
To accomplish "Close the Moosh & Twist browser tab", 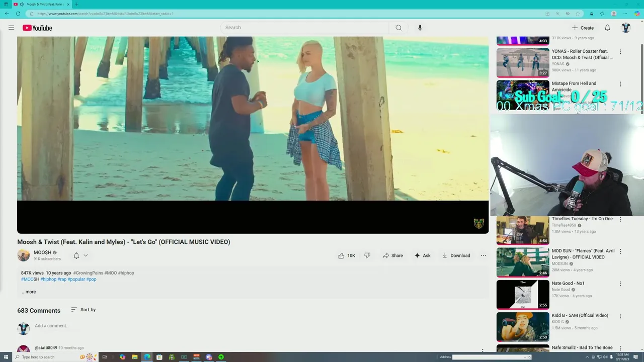I will coord(68,4).
